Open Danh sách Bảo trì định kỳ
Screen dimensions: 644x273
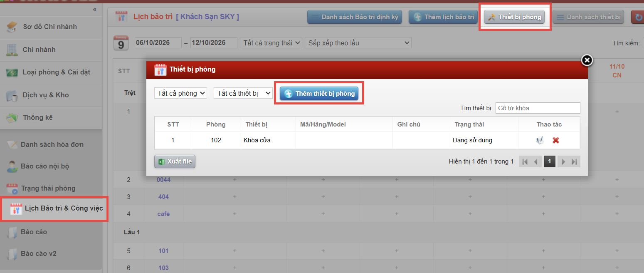(x=355, y=17)
